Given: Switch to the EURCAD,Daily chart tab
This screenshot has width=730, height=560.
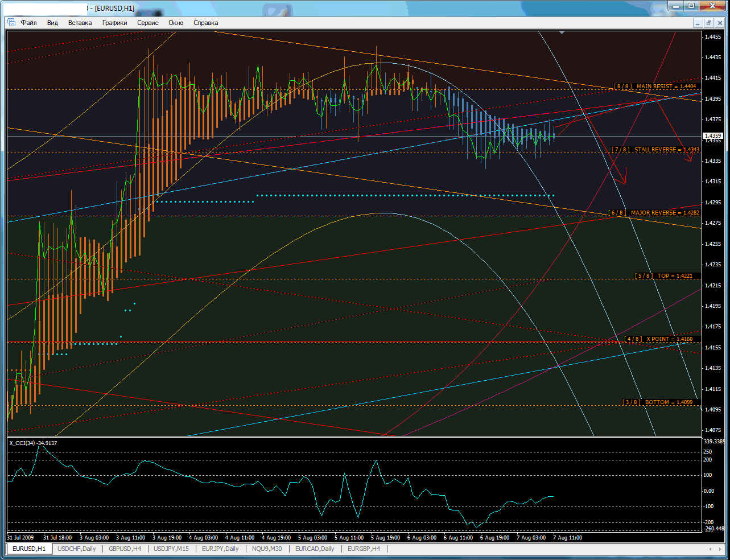Looking at the screenshot, I should click(x=315, y=549).
